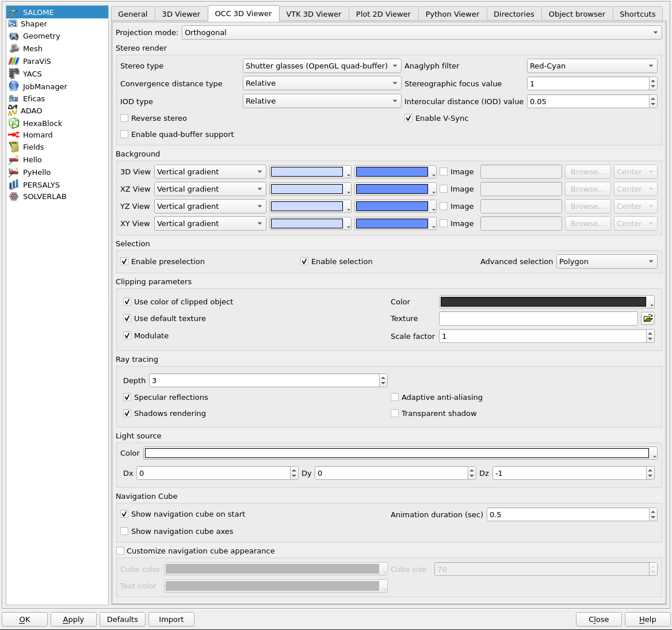Check Show navigation cube axes

[x=124, y=532]
